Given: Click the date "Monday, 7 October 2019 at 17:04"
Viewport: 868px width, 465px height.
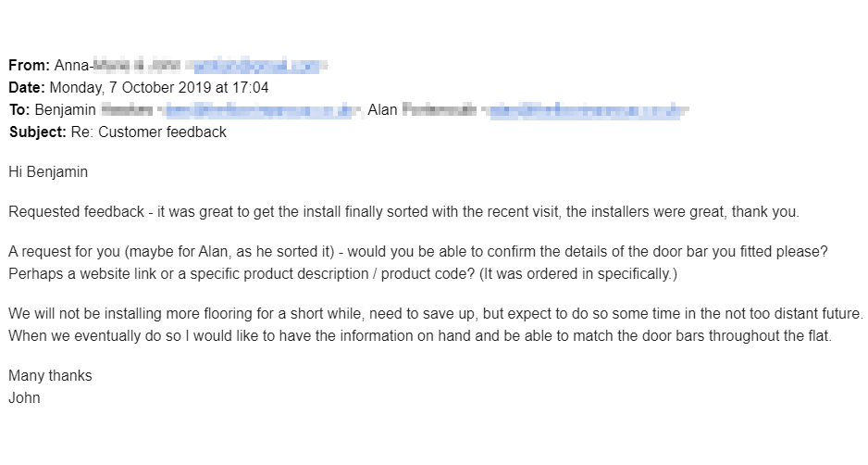Looking at the screenshot, I should tap(159, 88).
